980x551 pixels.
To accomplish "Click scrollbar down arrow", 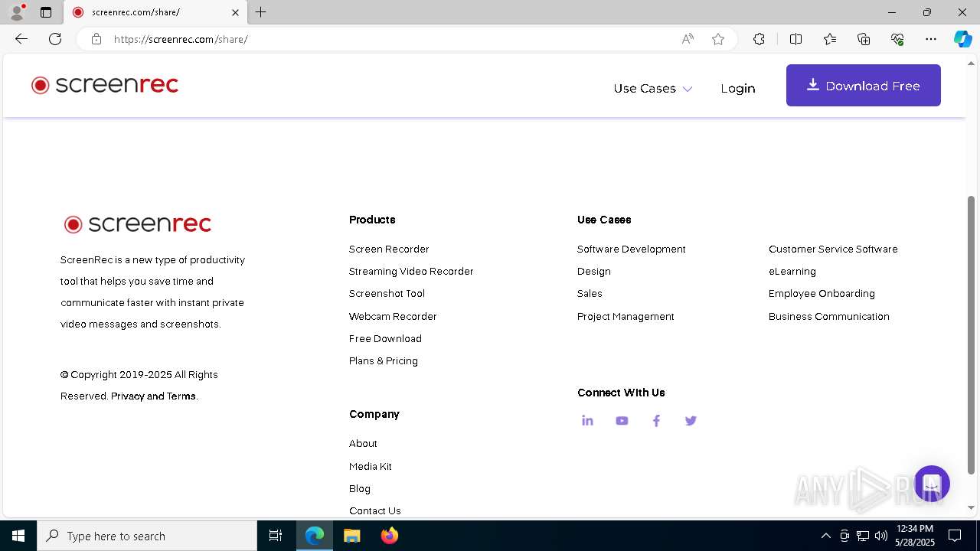I will (x=972, y=508).
